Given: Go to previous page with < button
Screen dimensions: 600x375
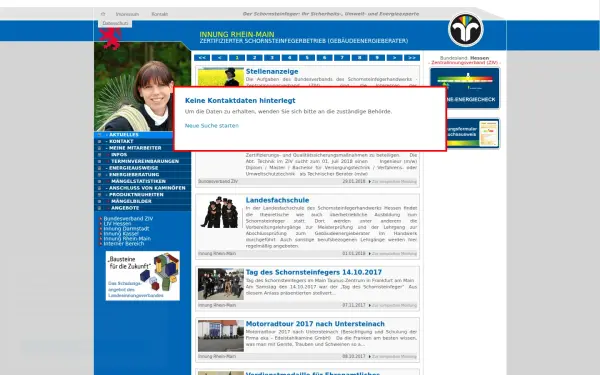Looking at the screenshot, I should tap(219, 58).
